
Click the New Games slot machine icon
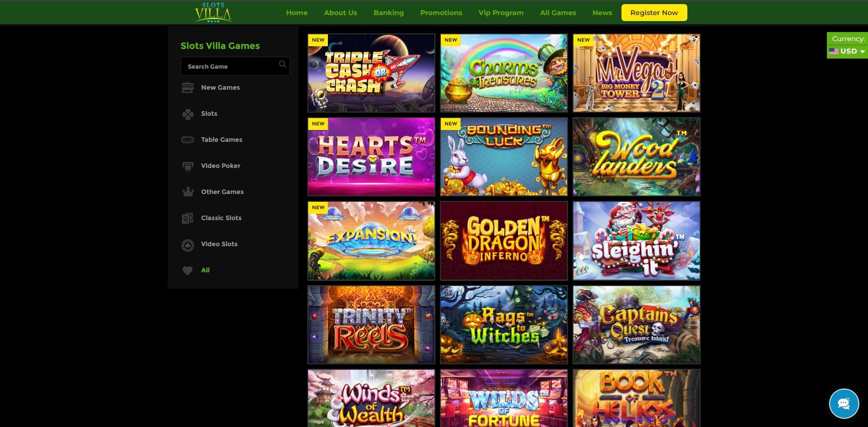pos(188,87)
